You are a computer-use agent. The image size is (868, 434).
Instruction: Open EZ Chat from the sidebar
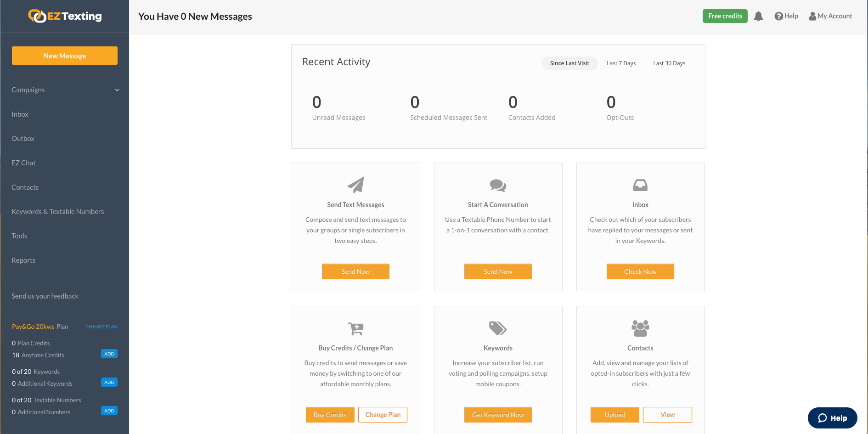tap(23, 163)
